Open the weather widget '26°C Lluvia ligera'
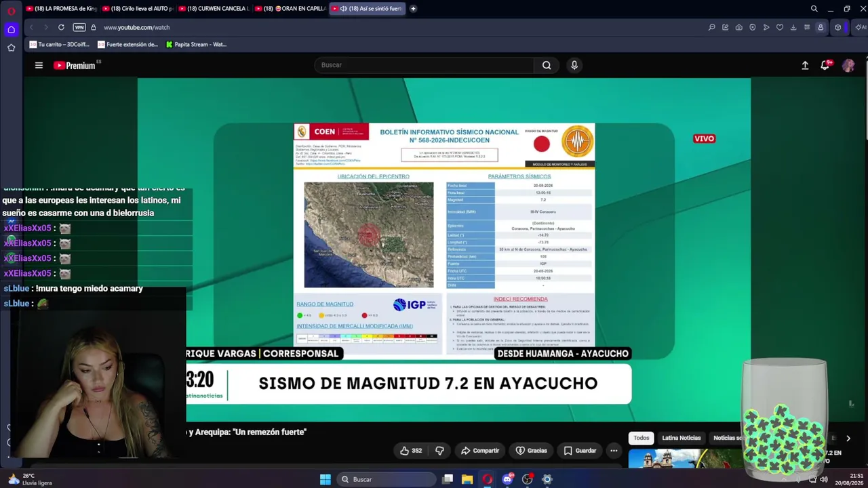 pyautogui.click(x=31, y=479)
